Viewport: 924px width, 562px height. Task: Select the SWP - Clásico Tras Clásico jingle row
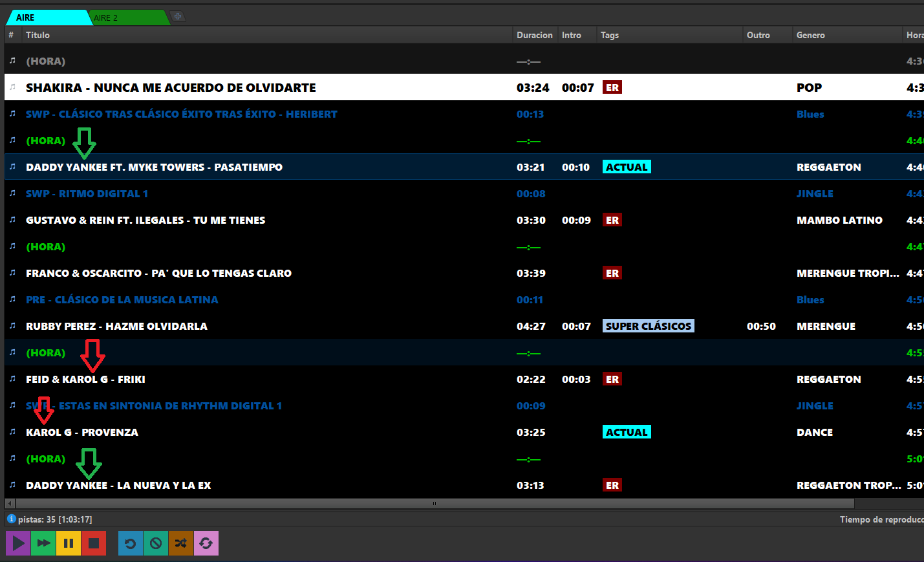click(x=464, y=114)
